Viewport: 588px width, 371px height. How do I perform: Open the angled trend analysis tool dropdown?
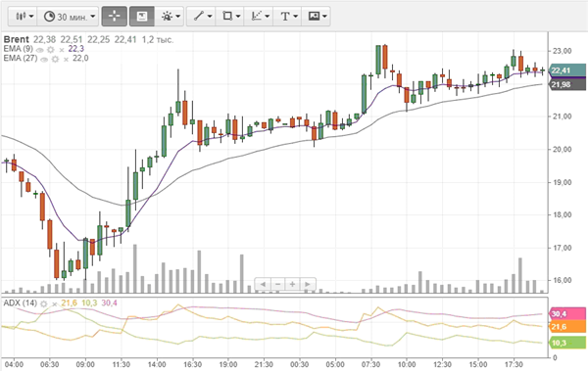(x=259, y=16)
